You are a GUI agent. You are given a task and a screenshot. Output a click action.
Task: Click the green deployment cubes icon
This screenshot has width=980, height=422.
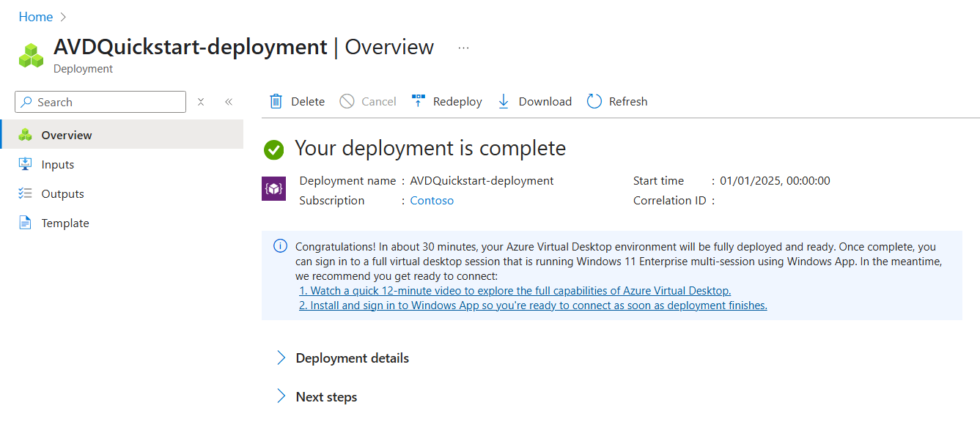pyautogui.click(x=31, y=54)
